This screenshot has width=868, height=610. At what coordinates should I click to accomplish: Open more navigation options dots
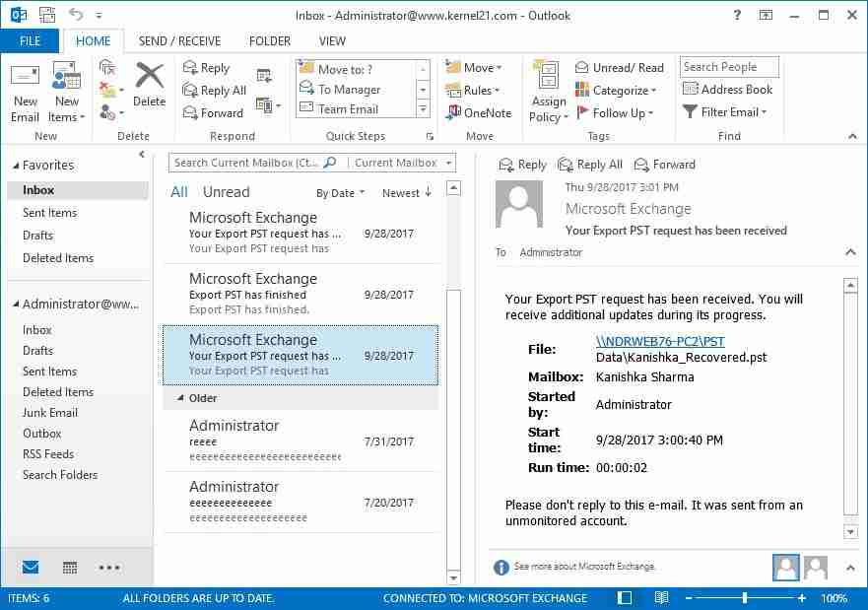coord(109,568)
